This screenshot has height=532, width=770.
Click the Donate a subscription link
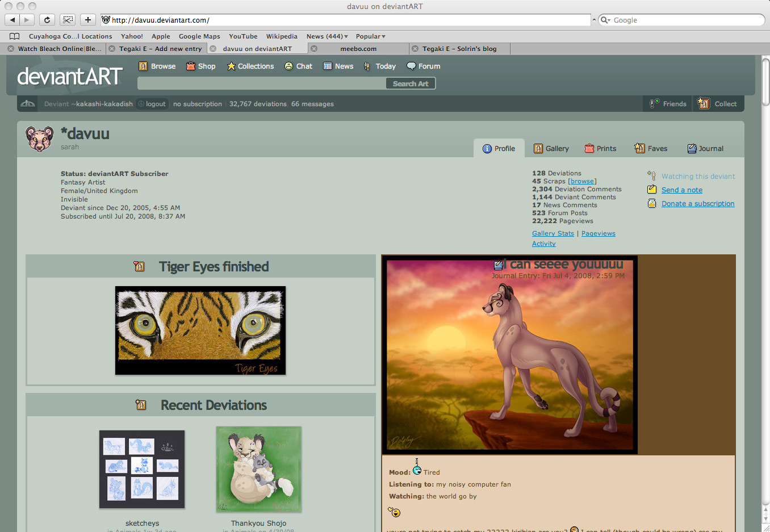coord(698,204)
